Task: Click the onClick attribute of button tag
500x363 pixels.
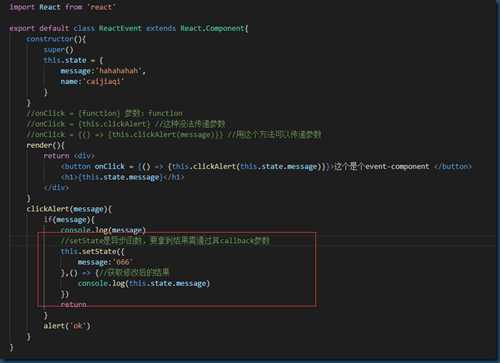Action: click(109, 166)
